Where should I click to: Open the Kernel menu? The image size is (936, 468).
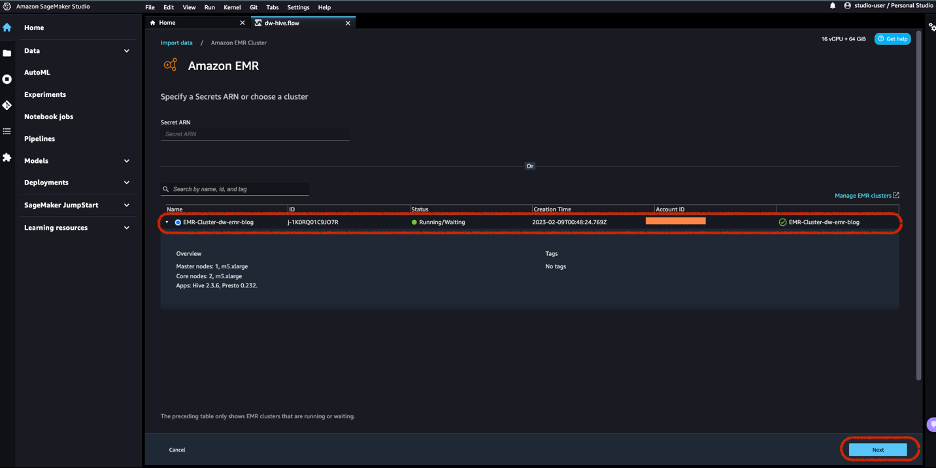point(232,7)
